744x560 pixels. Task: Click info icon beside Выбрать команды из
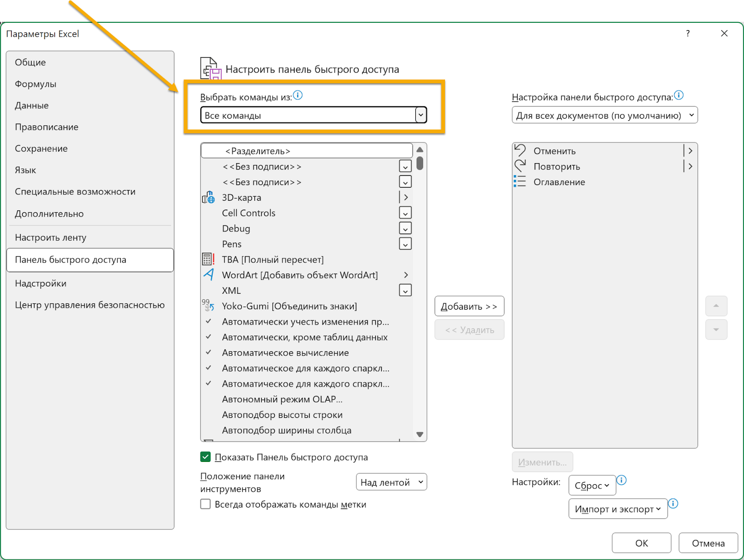pyautogui.click(x=298, y=95)
